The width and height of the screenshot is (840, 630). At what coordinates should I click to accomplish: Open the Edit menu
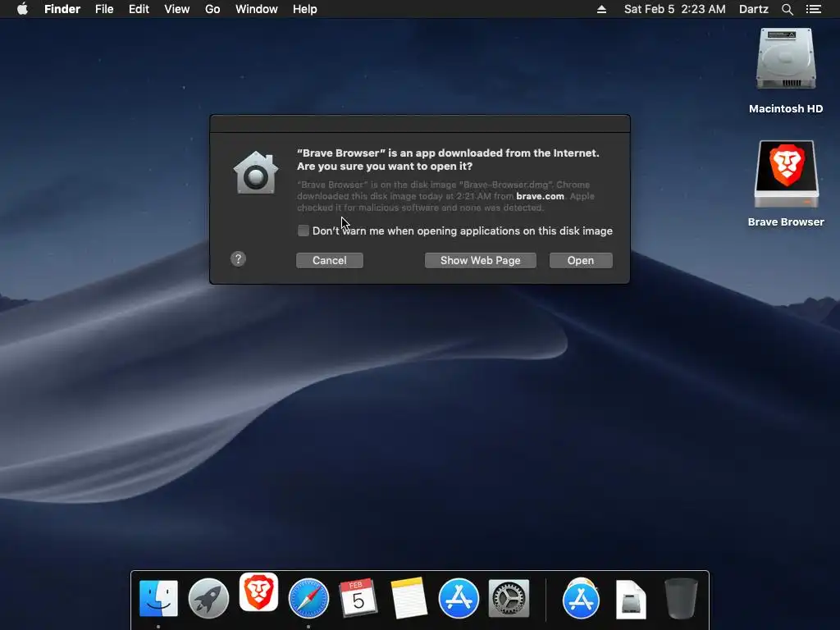pyautogui.click(x=139, y=9)
